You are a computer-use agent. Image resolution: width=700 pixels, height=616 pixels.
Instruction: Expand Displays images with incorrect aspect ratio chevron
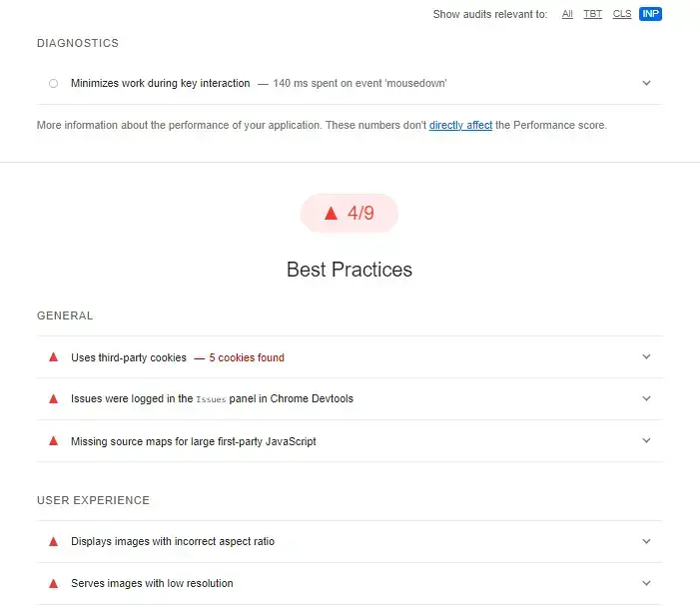[x=646, y=541]
